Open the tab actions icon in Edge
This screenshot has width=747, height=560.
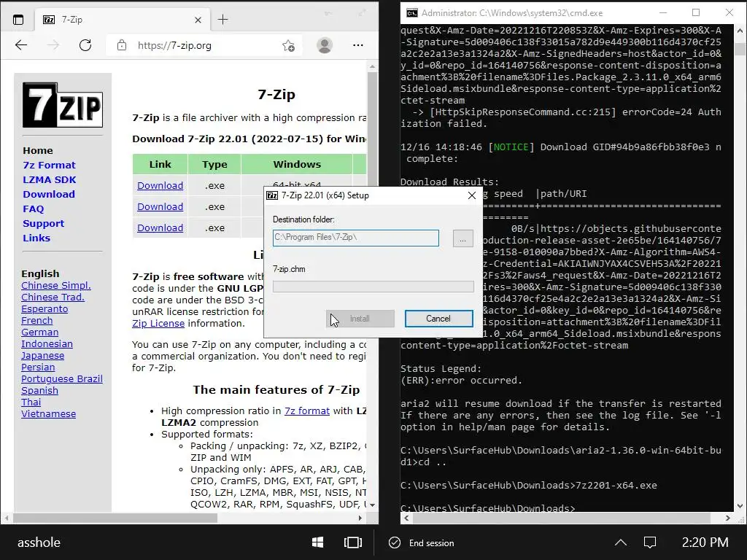(18, 20)
